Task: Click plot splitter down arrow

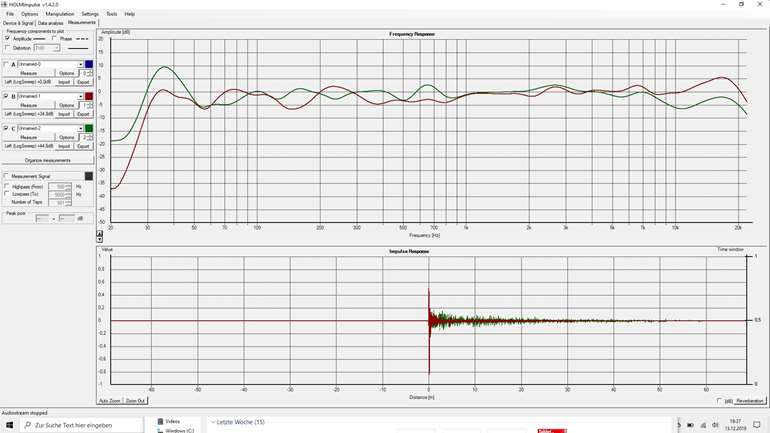Action: [99, 240]
